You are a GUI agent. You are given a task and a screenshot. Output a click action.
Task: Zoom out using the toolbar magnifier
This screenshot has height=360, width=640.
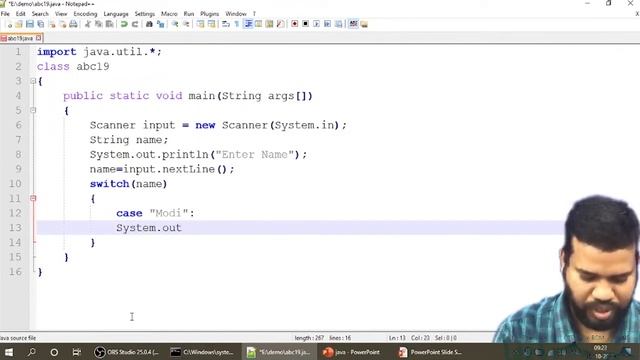[x=186, y=24]
